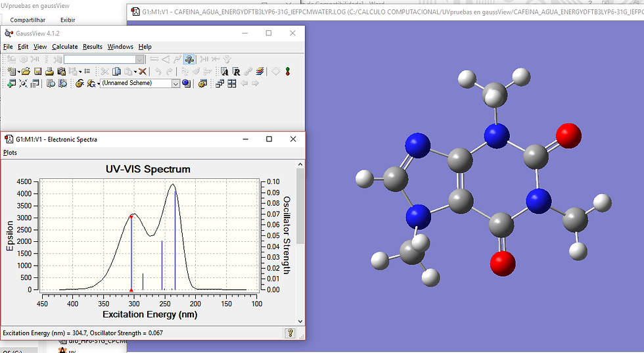The height and width of the screenshot is (353, 644).
Task: Open the Atom List Editor 'A' icon
Action: (224, 72)
